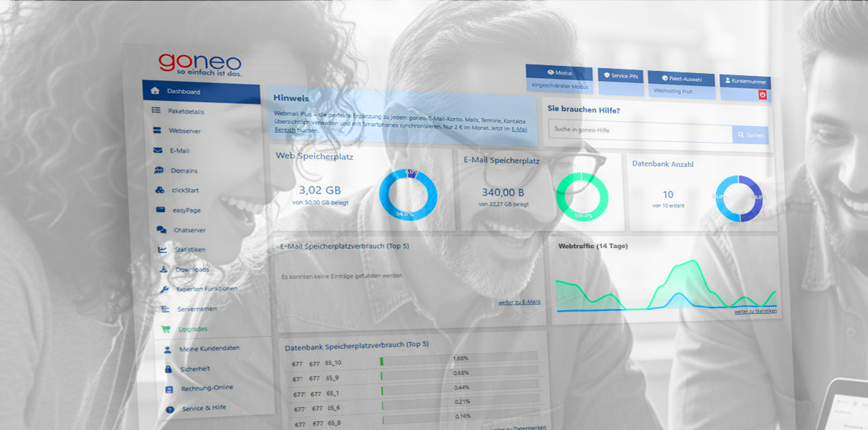This screenshot has height=430, width=868.
Task: Click the Suchen search button
Action: click(750, 135)
